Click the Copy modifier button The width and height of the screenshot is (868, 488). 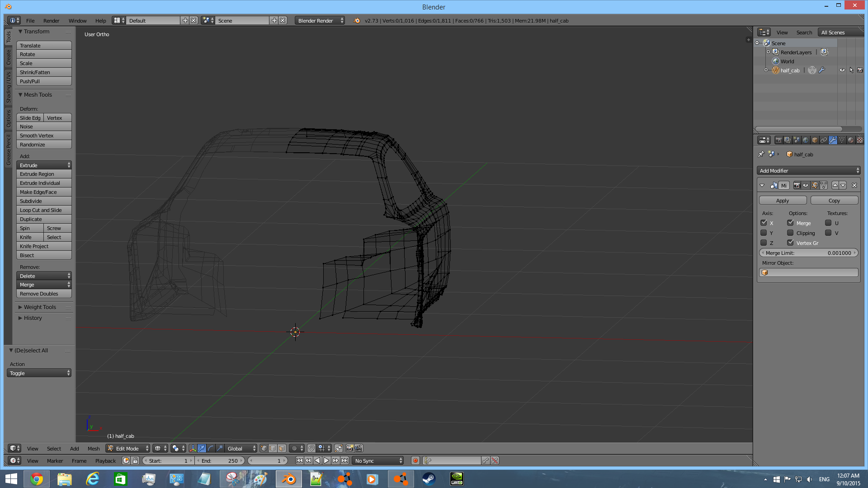[834, 200]
